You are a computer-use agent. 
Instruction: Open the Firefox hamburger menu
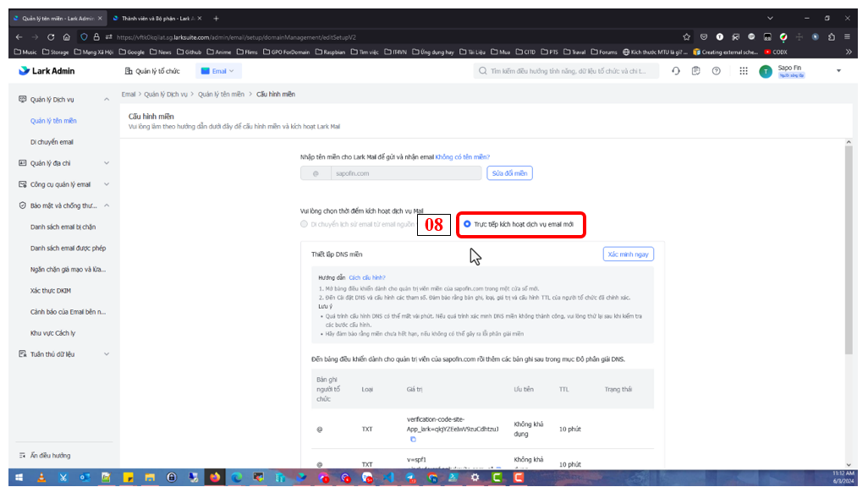848,37
